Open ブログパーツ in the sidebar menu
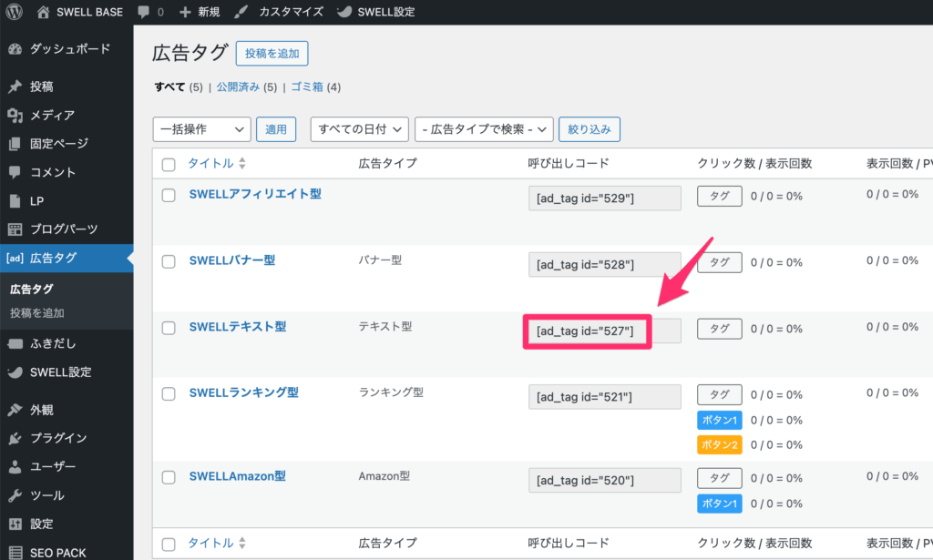This screenshot has height=560, width=933. [64, 229]
